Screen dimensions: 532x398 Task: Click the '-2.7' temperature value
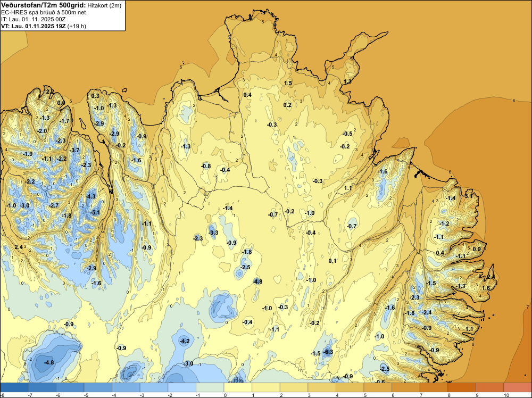tap(54, 205)
